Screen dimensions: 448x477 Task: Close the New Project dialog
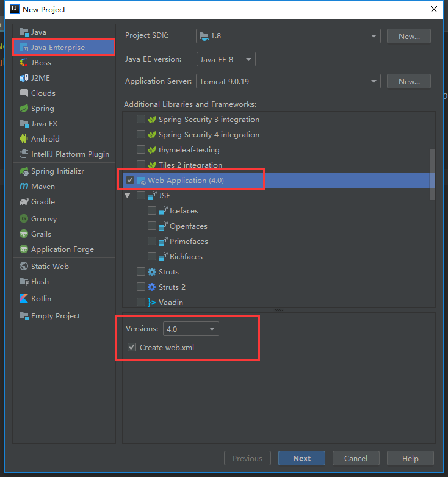(434, 9)
